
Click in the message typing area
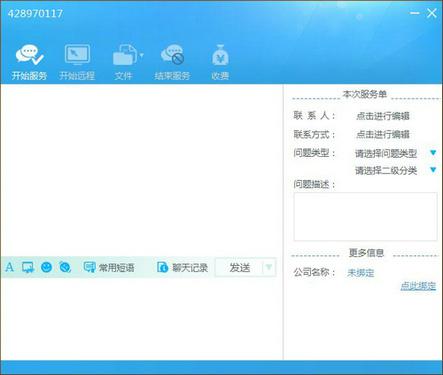(x=141, y=318)
